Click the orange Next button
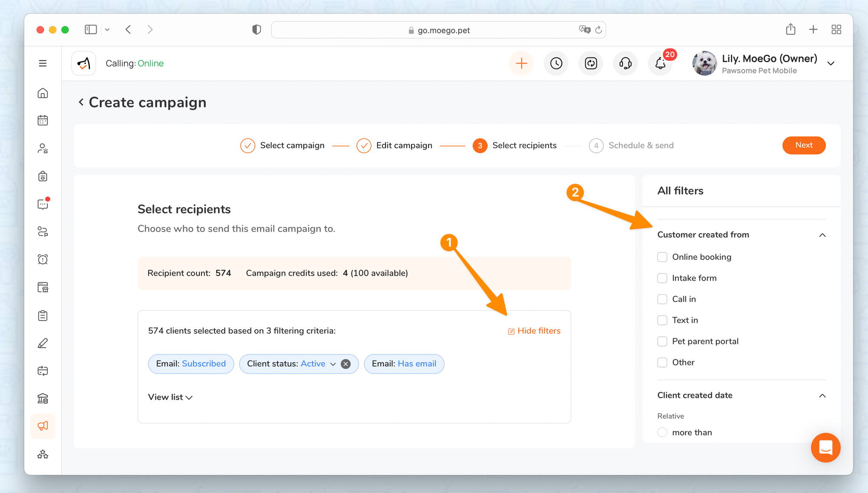868x493 pixels. point(804,145)
